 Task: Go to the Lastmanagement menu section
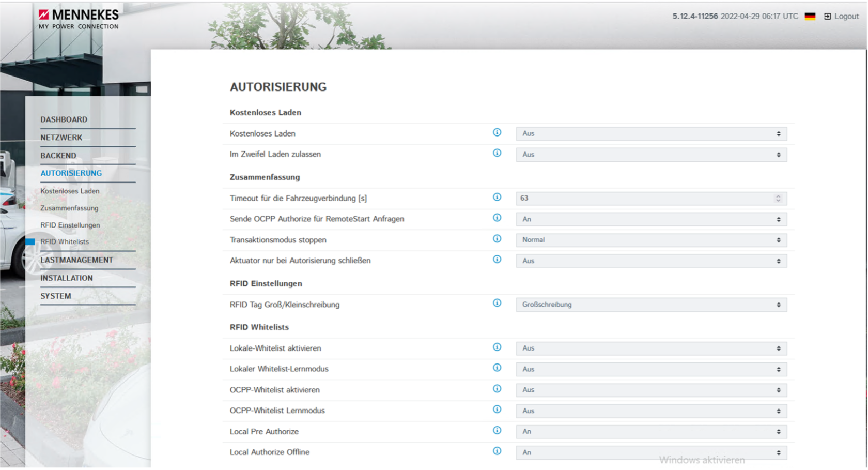76,260
